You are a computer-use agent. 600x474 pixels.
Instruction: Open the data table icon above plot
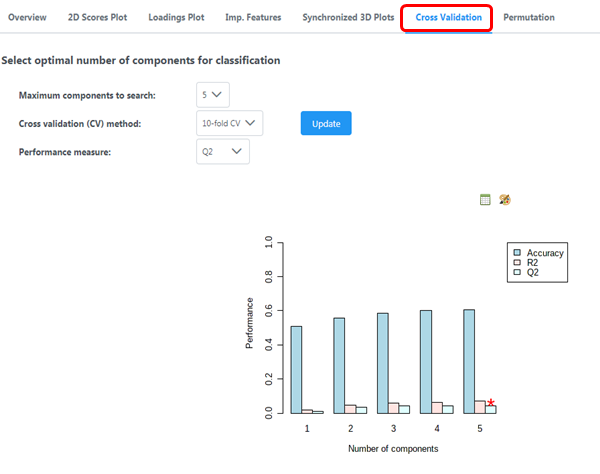[485, 200]
